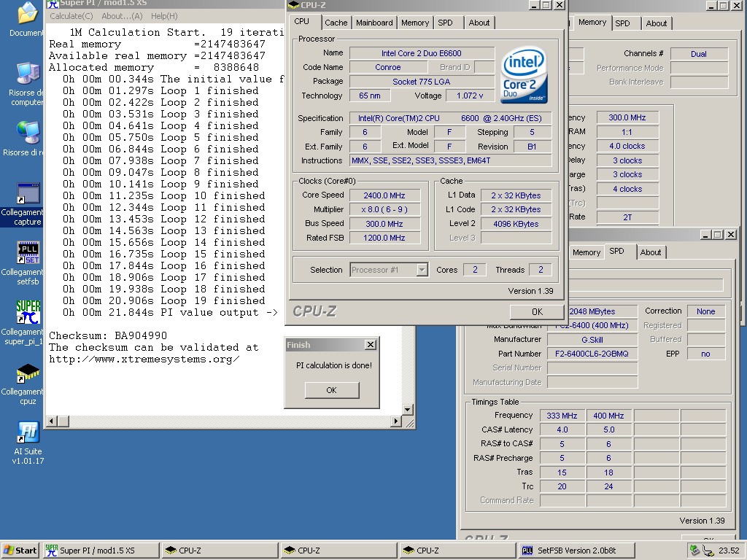Click the Core Speed value '2400.0 MHz'

(x=384, y=195)
